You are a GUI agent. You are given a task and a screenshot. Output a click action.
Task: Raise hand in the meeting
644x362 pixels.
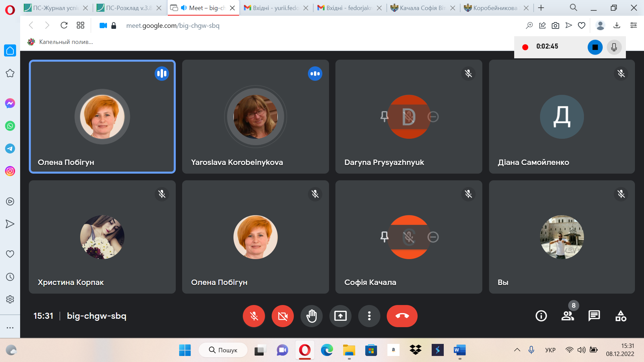coord(311,316)
